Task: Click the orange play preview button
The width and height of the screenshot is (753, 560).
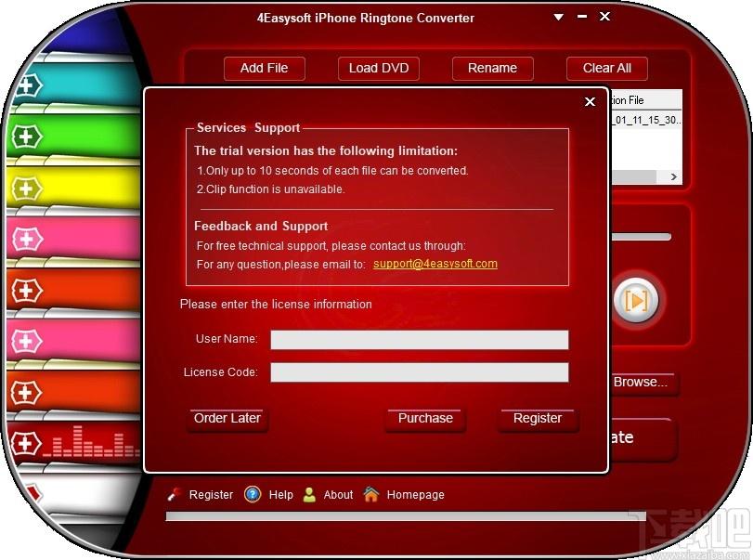Action: coord(637,301)
